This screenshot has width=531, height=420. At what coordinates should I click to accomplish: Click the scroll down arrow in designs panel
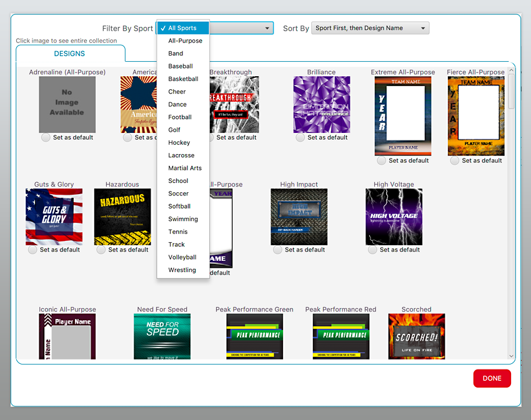pos(512,356)
